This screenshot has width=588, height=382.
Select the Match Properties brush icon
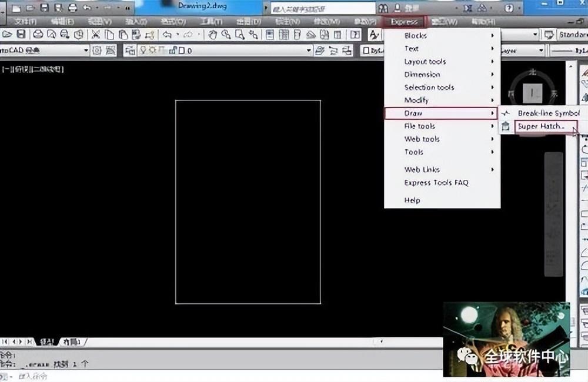(149, 35)
